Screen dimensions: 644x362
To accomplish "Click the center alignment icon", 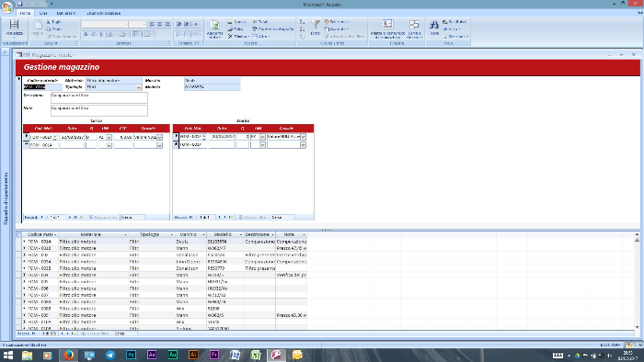I will pyautogui.click(x=160, y=24).
